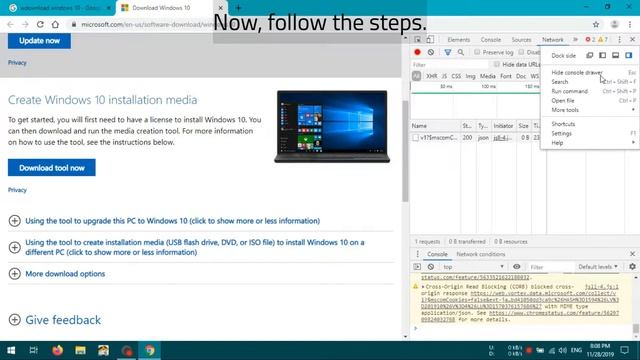Undock DevTools into separate window icon

pos(590,55)
